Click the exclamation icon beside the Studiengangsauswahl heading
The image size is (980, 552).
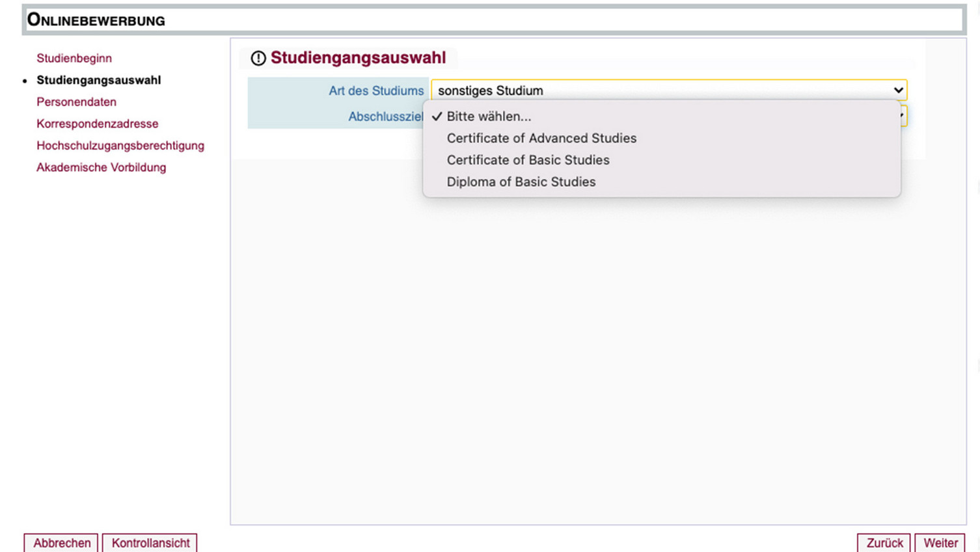[x=258, y=59]
